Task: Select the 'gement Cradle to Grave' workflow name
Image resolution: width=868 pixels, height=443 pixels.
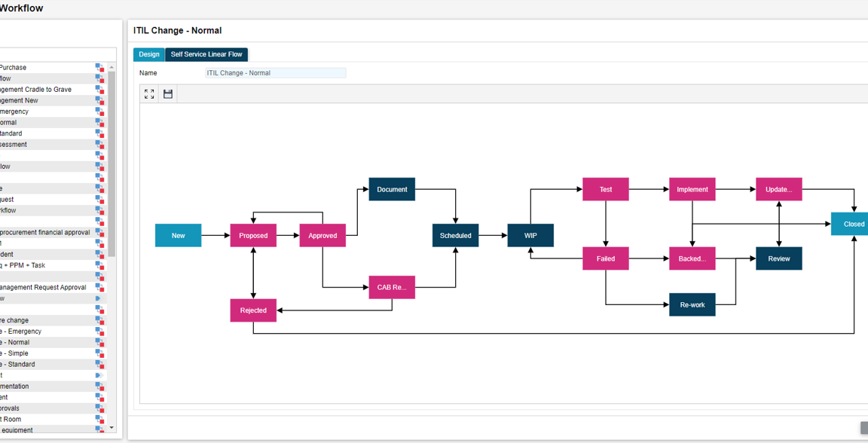Action: [x=35, y=90]
